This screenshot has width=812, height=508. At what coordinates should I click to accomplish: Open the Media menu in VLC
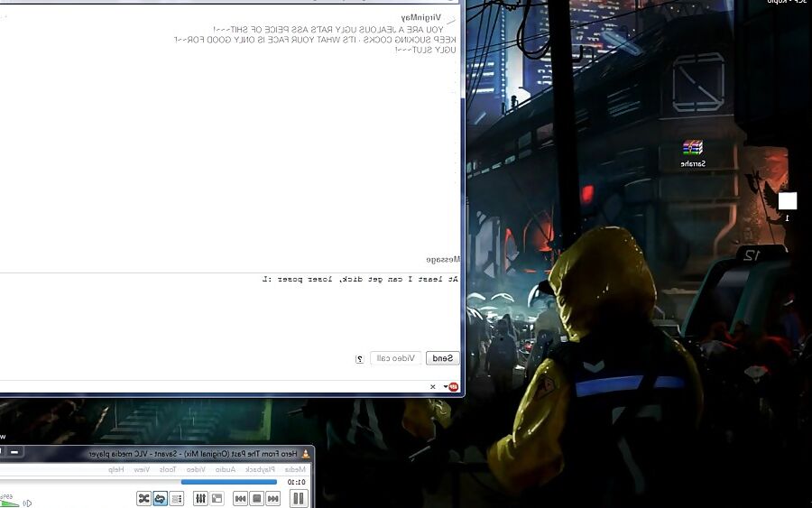click(x=295, y=469)
